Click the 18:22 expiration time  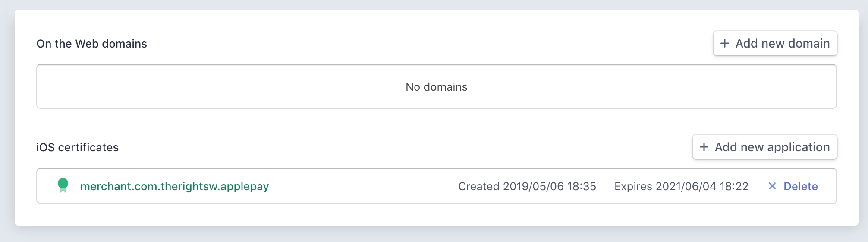(734, 186)
